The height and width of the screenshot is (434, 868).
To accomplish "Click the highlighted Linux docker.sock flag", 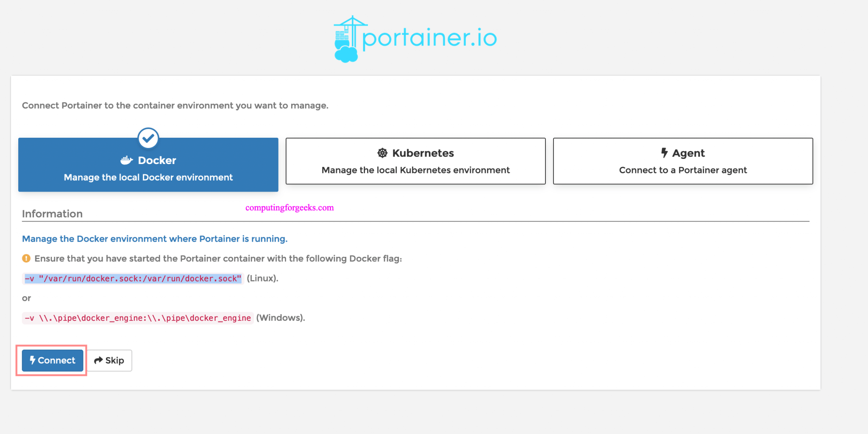I will coord(133,278).
